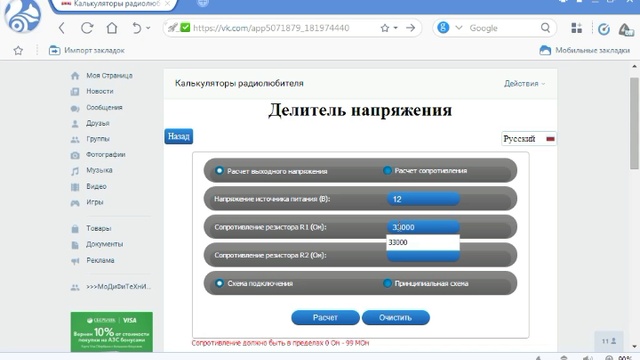Click the go arrow in address bar
640x360 pixels.
pos(411,28)
